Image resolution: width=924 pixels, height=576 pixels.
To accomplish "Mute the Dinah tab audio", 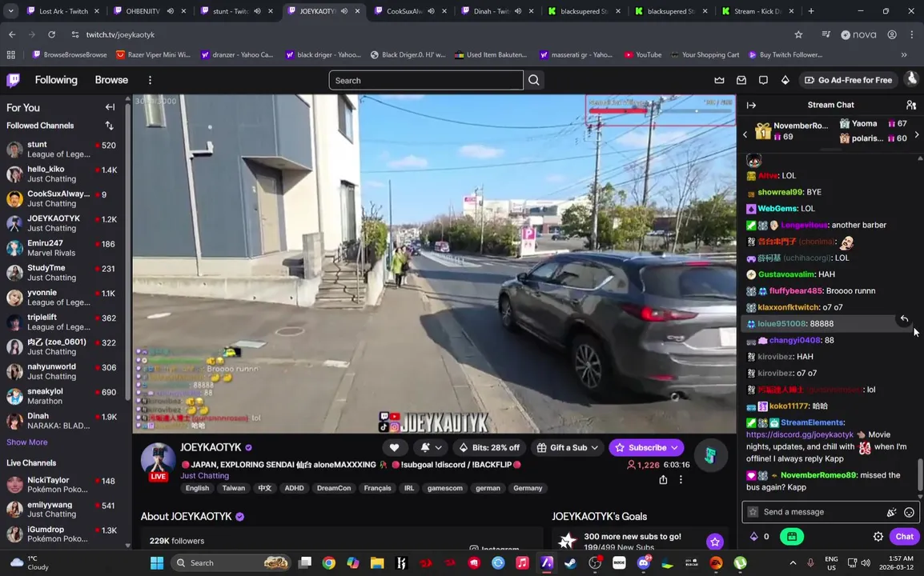I will coord(518,11).
